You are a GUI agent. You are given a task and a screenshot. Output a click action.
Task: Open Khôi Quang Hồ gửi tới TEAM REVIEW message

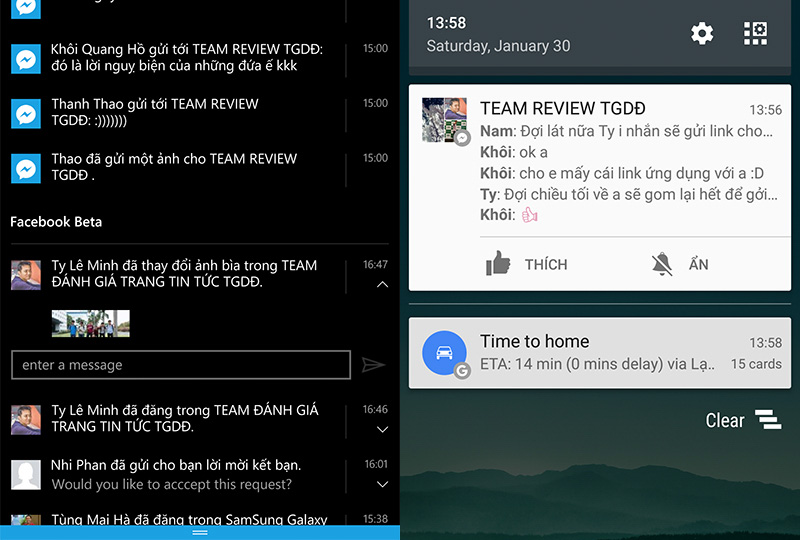point(187,57)
